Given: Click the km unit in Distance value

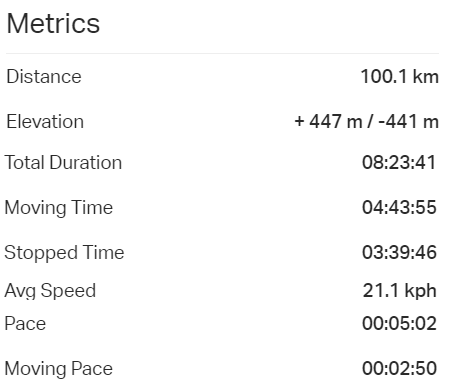Looking at the screenshot, I should (426, 77).
